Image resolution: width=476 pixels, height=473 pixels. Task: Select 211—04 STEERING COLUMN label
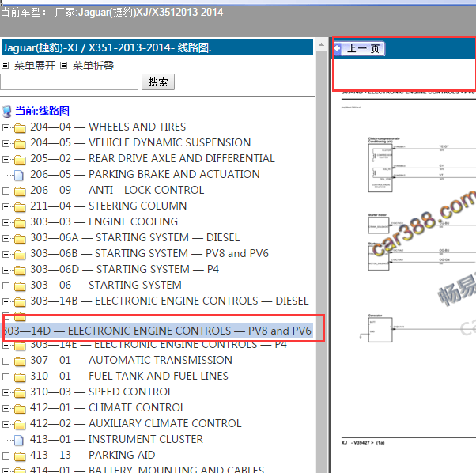[x=108, y=206]
